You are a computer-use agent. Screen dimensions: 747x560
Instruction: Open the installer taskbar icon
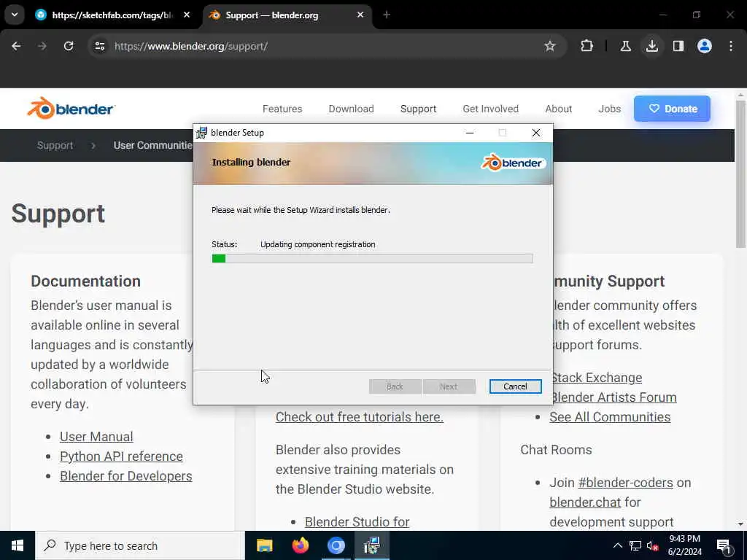click(x=371, y=545)
